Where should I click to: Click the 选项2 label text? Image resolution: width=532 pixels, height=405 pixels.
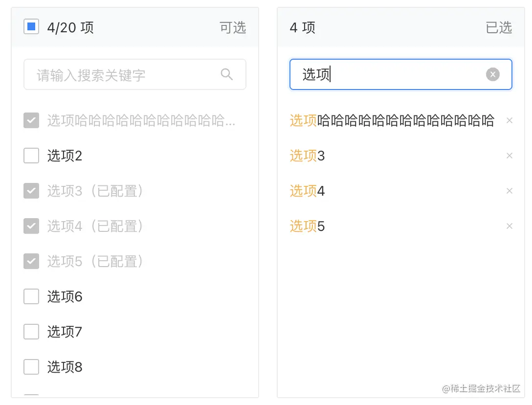tap(65, 156)
